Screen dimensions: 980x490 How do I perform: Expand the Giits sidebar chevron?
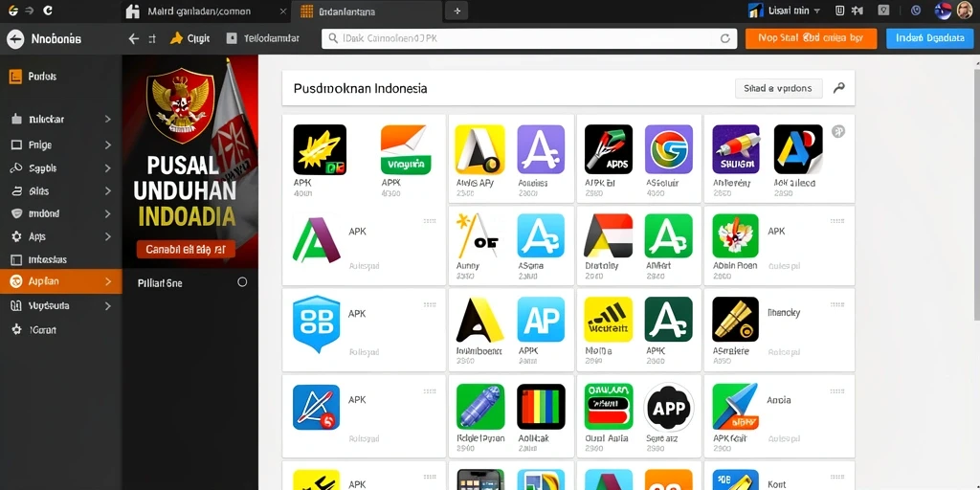click(x=108, y=191)
